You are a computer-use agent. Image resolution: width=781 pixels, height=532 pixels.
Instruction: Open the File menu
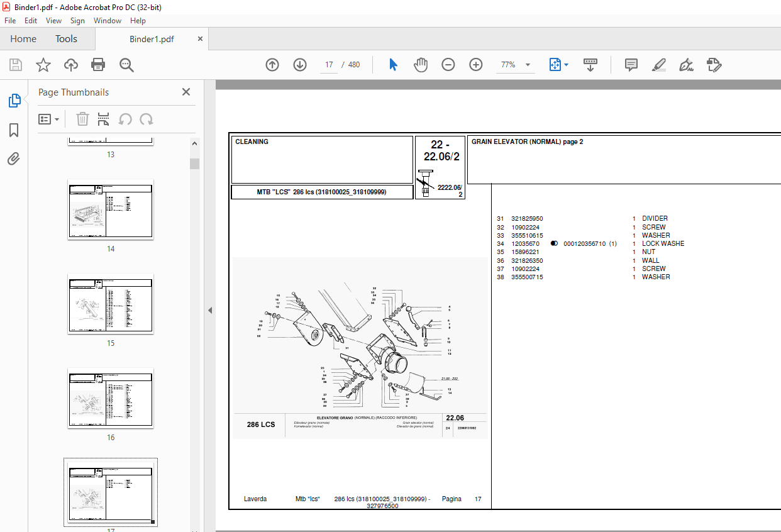(10, 21)
